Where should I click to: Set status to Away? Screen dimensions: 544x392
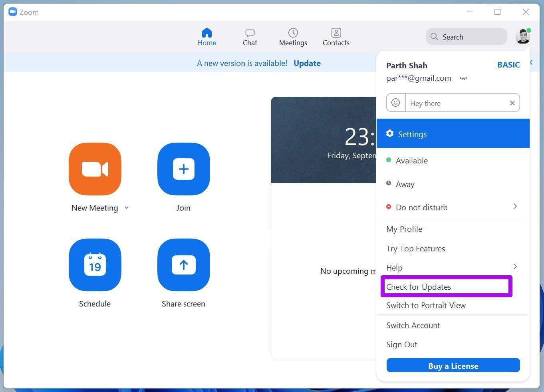click(453, 184)
